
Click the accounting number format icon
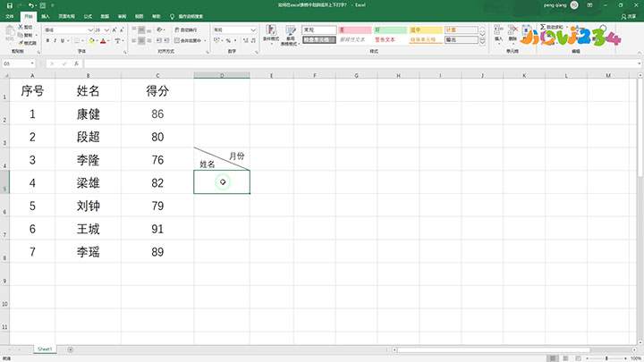pyautogui.click(x=216, y=40)
